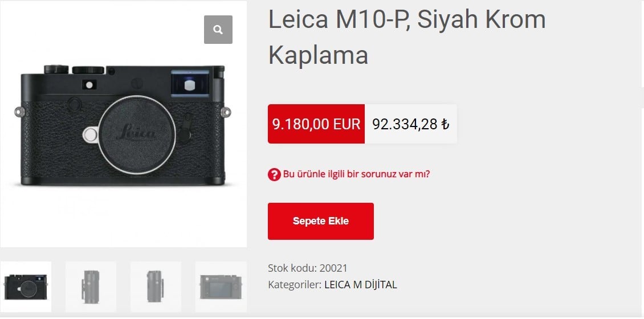
Task: Click the red question mark icon
Action: coord(274,174)
